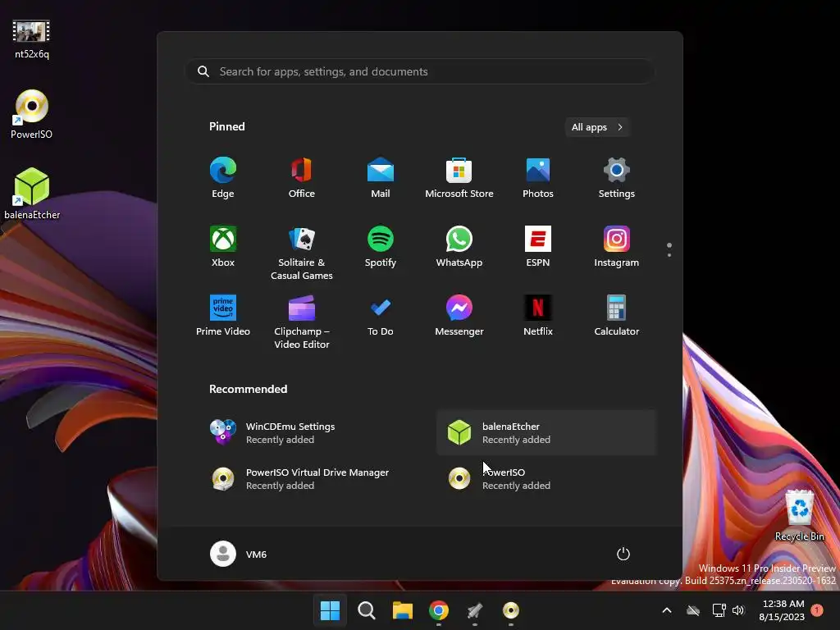Open Clipchamp Video Editor
This screenshot has width=840, height=630.
(302, 322)
